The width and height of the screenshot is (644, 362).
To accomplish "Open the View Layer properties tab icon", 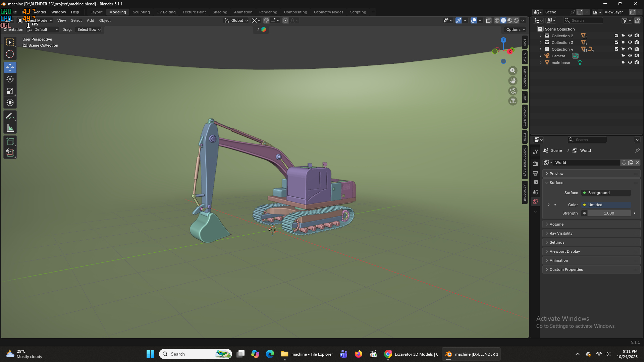I will 535,182.
